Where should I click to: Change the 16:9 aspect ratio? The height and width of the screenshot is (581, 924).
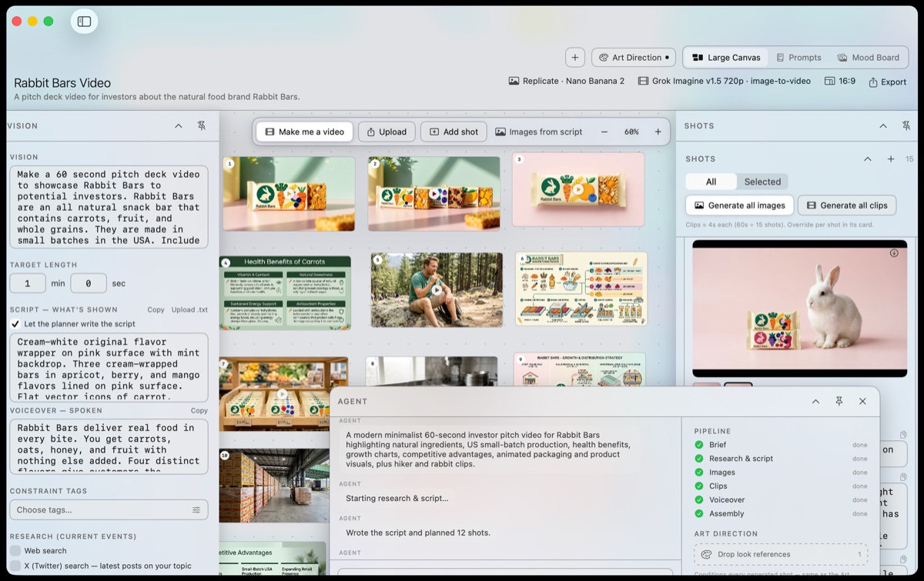pyautogui.click(x=840, y=81)
